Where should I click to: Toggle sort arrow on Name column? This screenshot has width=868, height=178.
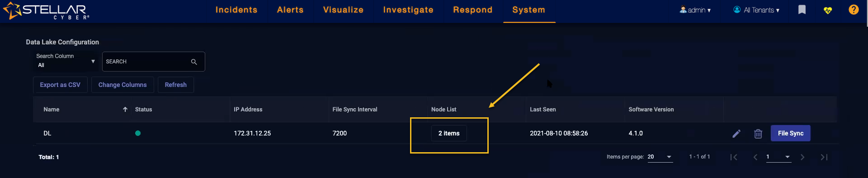coord(125,110)
